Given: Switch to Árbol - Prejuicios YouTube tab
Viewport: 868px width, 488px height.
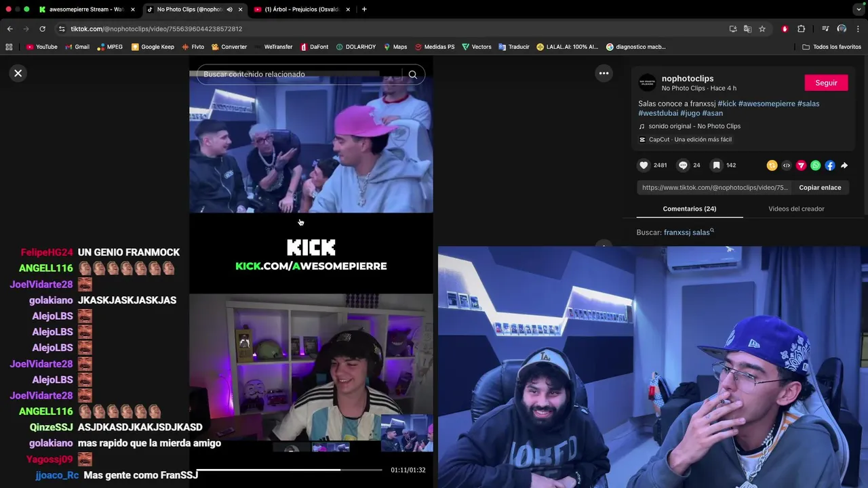Looking at the screenshot, I should (301, 9).
